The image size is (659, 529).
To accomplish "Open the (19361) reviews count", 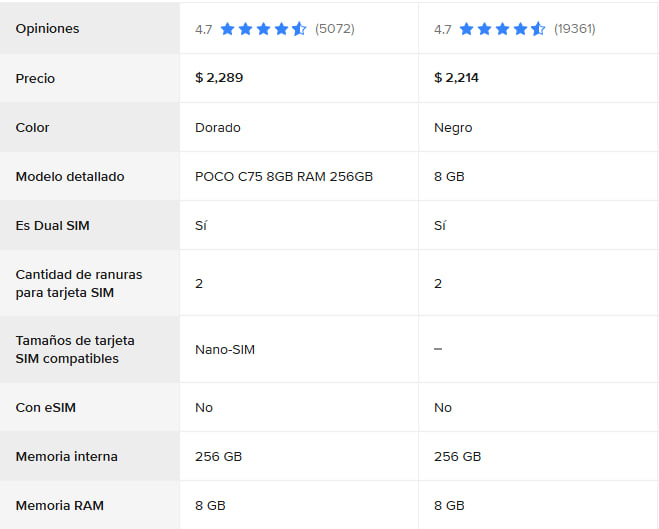I will tap(575, 29).
